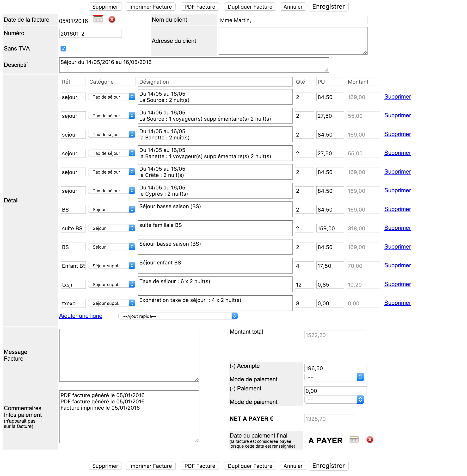The image size is (467, 476).
Task: Open Acompte payment mode dropdown
Action: click(334, 377)
